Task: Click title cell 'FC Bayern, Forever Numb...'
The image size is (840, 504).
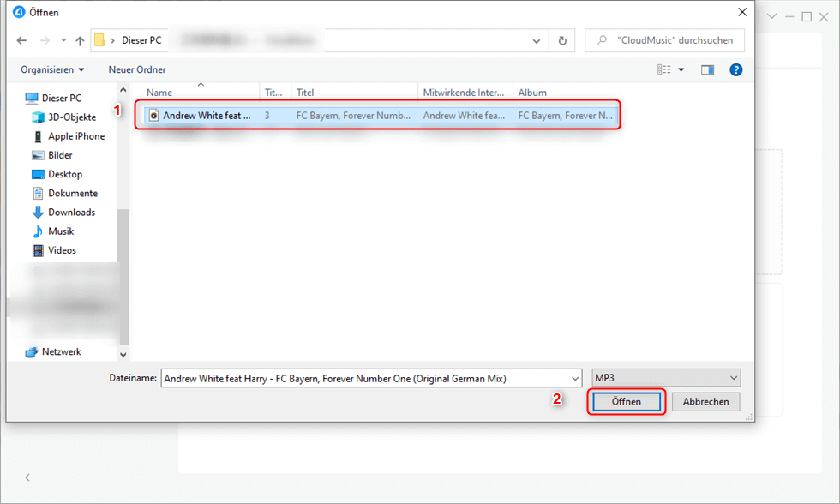Action: (353, 116)
